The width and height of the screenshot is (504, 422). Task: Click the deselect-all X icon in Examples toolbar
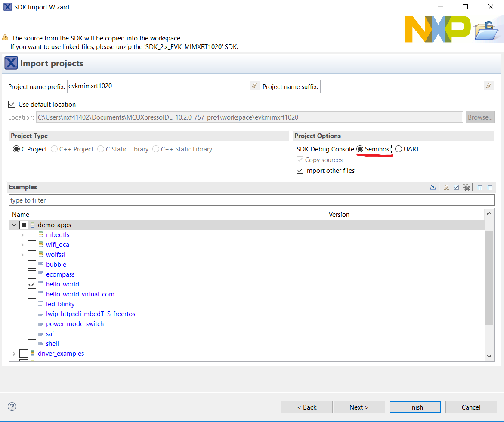click(466, 187)
